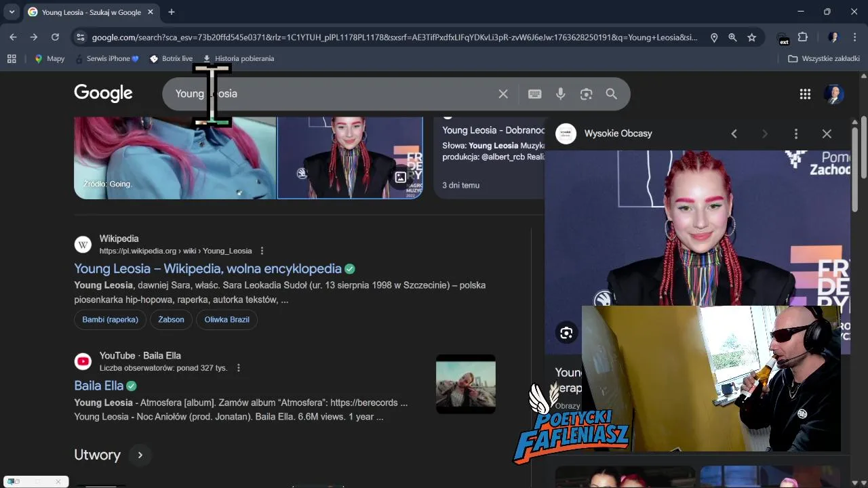Select the Oliwka Brazil chip
This screenshot has height=488, width=868.
(x=226, y=319)
